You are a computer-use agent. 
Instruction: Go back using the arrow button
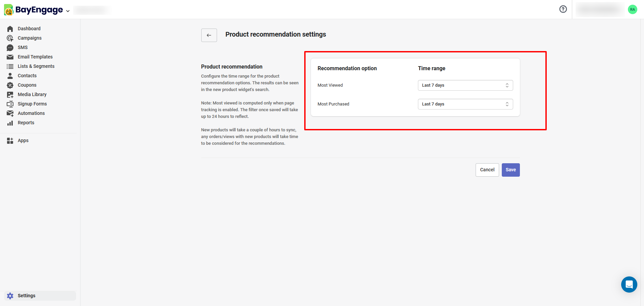pos(209,35)
